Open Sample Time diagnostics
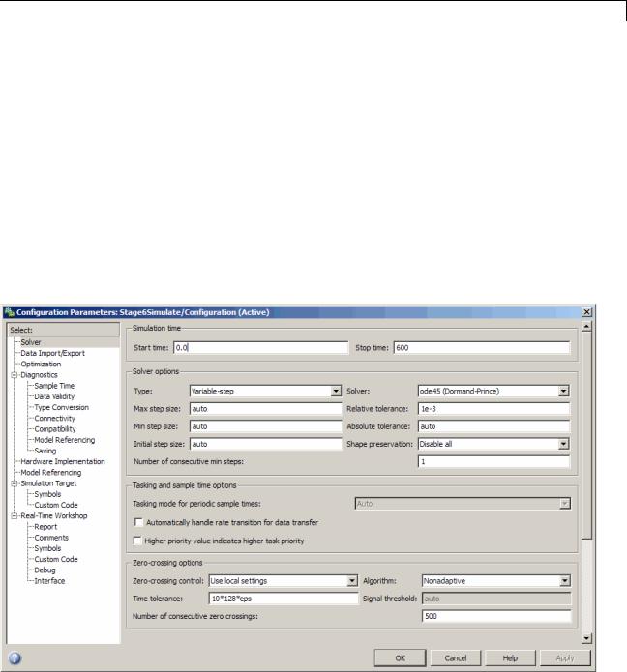627x672 pixels. (x=54, y=386)
